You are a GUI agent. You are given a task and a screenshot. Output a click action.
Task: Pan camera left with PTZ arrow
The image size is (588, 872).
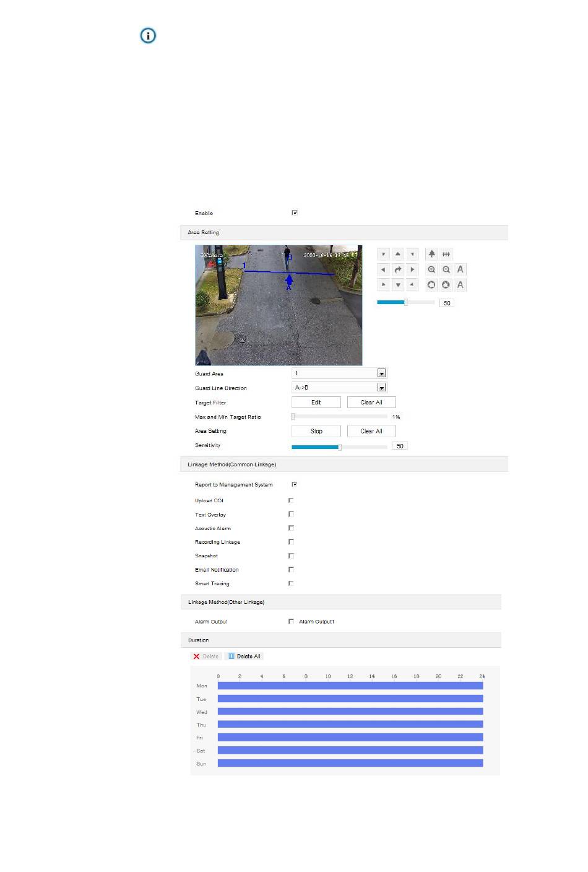coord(383,269)
